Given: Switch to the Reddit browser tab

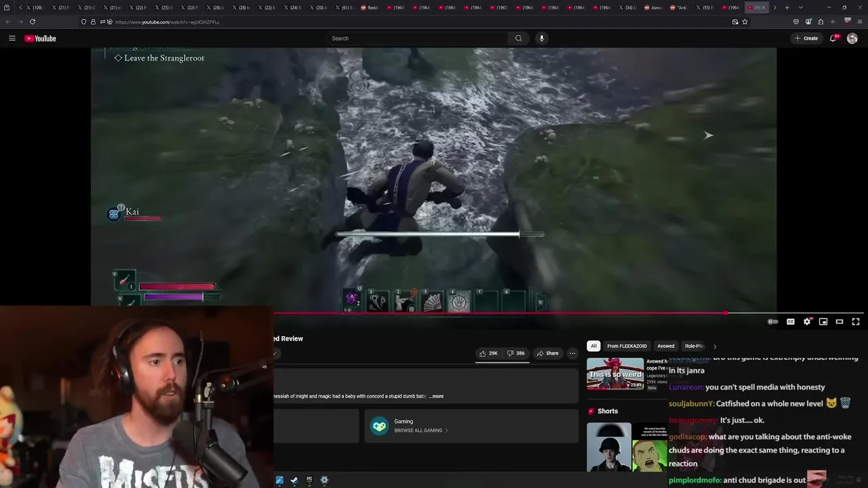Looking at the screenshot, I should (x=370, y=7).
